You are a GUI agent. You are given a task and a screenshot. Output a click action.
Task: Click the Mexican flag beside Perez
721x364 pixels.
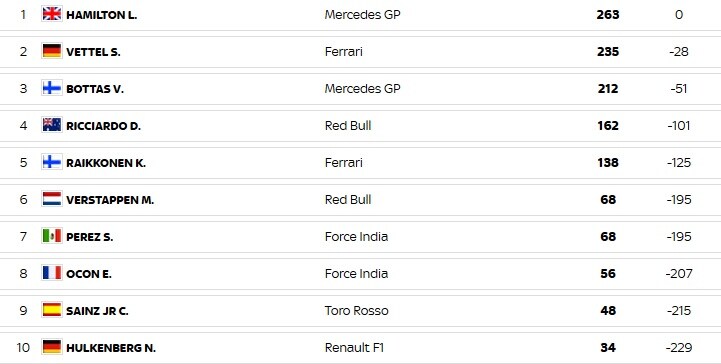52,236
